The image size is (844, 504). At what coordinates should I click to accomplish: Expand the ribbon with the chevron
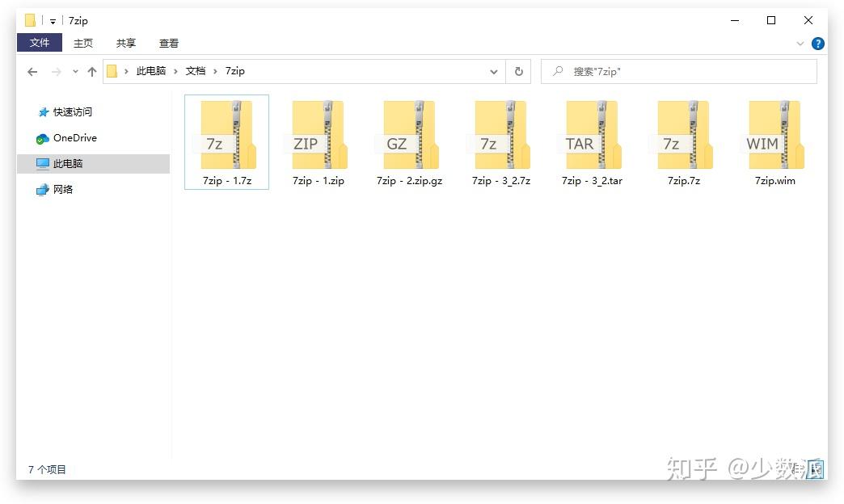(800, 44)
